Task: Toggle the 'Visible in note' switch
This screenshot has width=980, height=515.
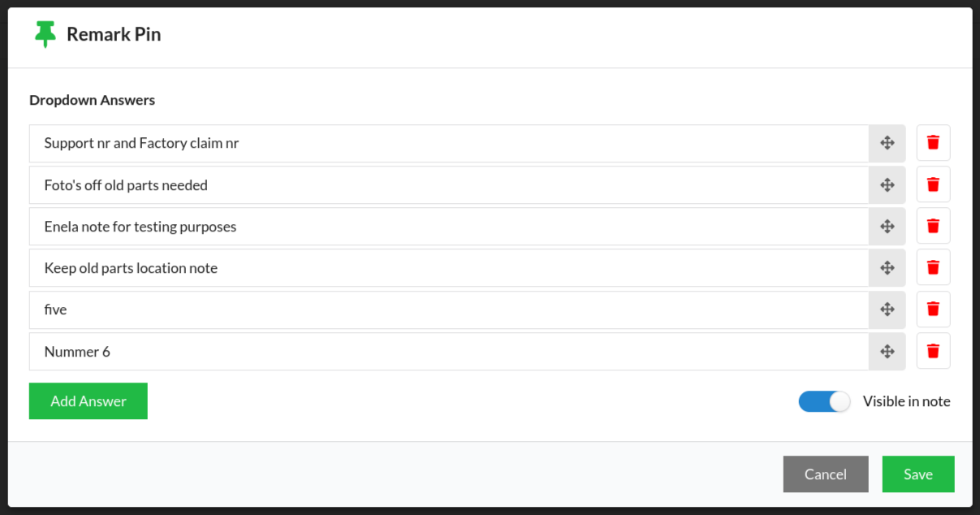Action: pos(824,401)
